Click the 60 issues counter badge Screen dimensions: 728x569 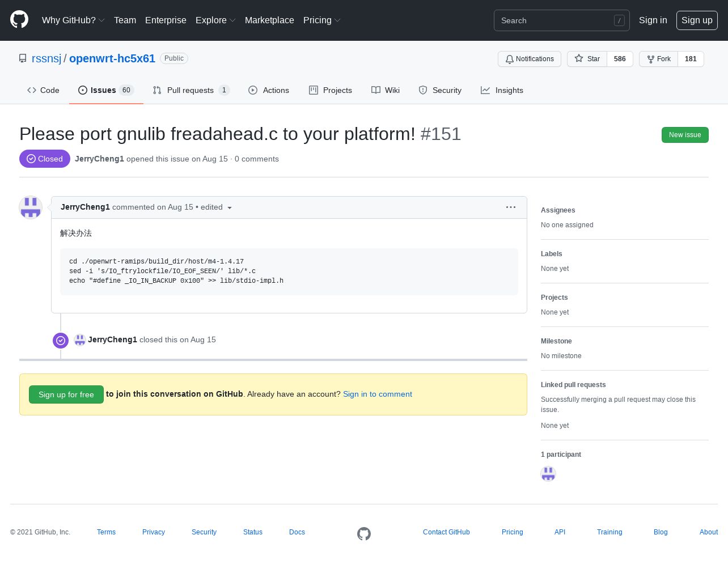point(126,90)
